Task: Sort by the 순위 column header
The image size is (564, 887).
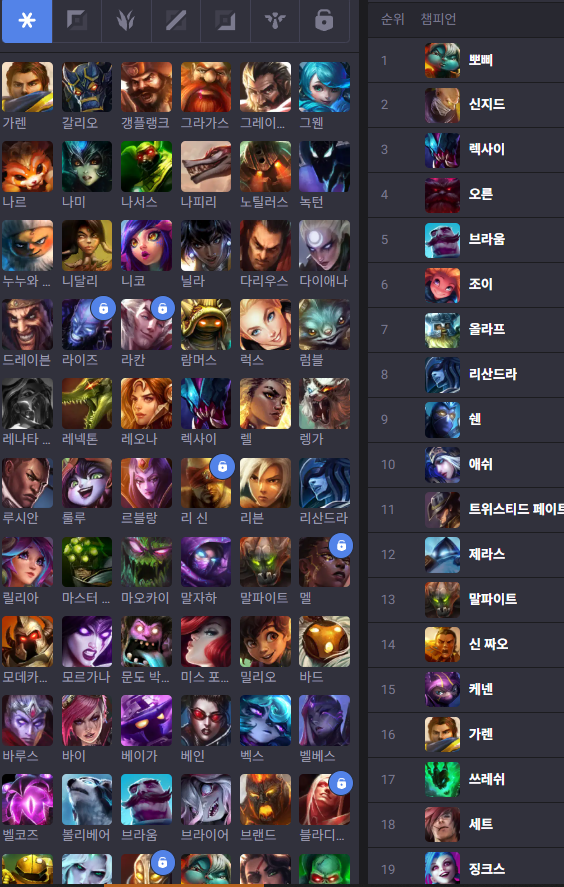Action: pyautogui.click(x=393, y=19)
